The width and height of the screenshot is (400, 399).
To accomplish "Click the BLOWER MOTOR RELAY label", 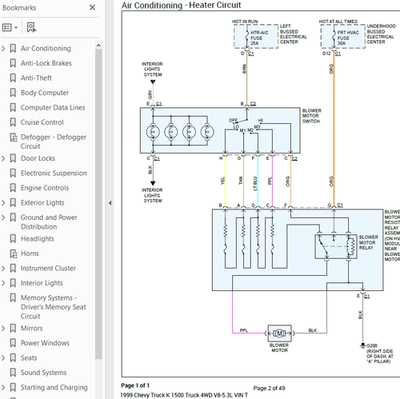I will (x=368, y=242).
